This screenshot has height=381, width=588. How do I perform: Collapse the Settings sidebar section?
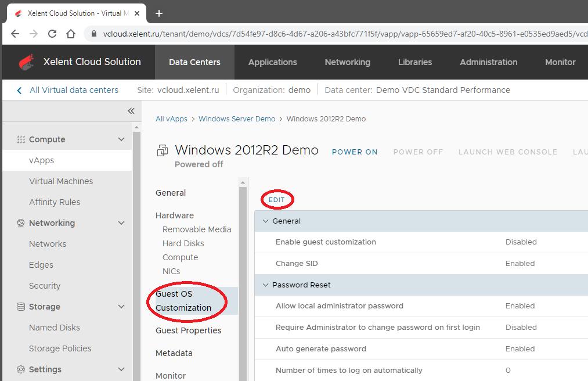[121, 369]
